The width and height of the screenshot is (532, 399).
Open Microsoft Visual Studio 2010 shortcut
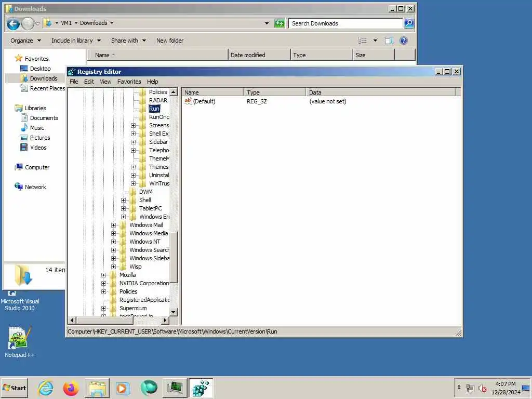[19, 301]
